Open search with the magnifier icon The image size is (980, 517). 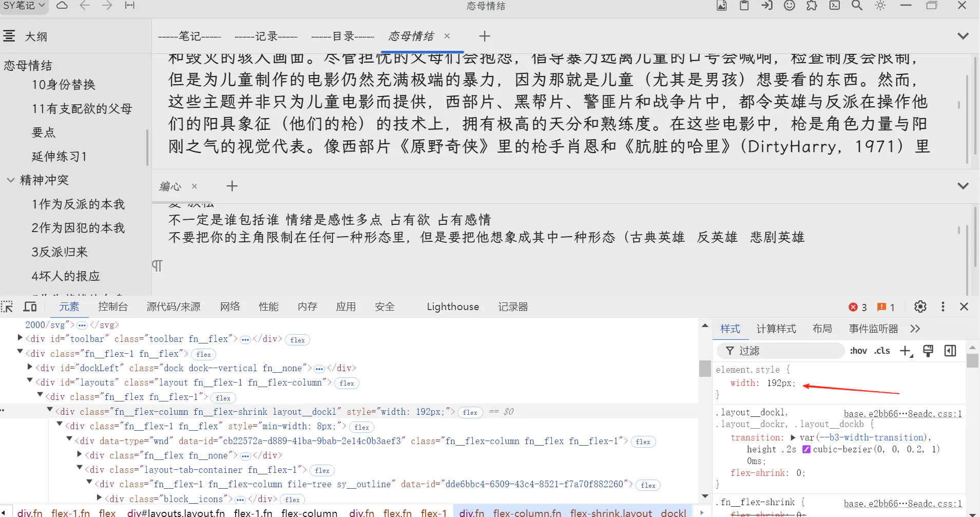857,6
